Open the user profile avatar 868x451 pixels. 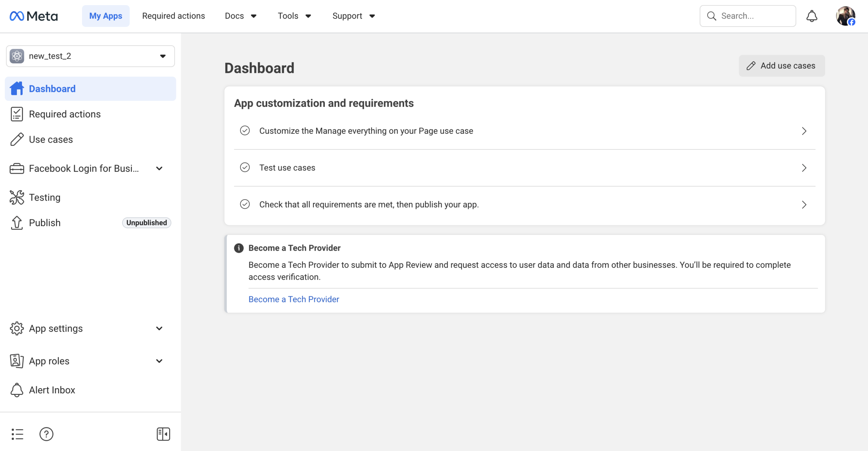tap(845, 16)
